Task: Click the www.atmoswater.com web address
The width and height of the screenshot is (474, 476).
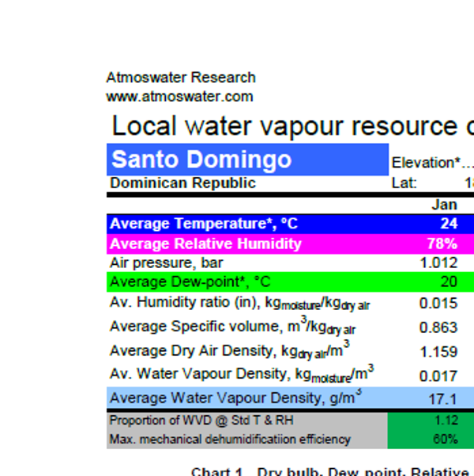Action: [179, 96]
